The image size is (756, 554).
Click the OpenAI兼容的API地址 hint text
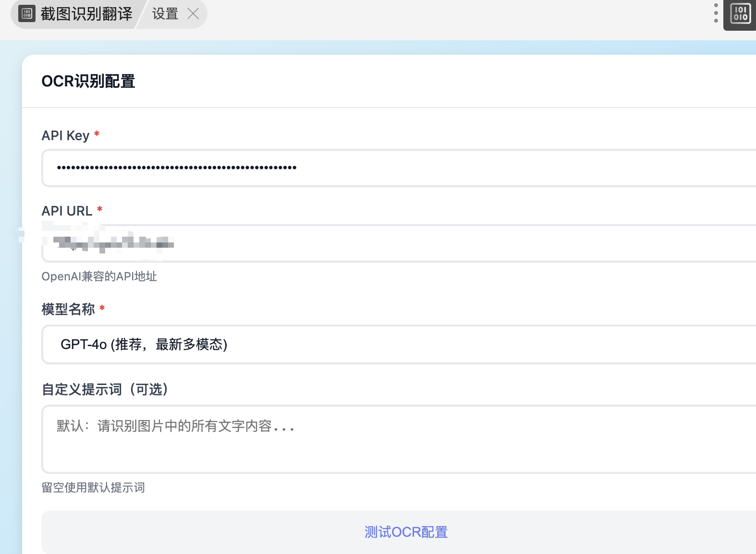[x=99, y=277]
